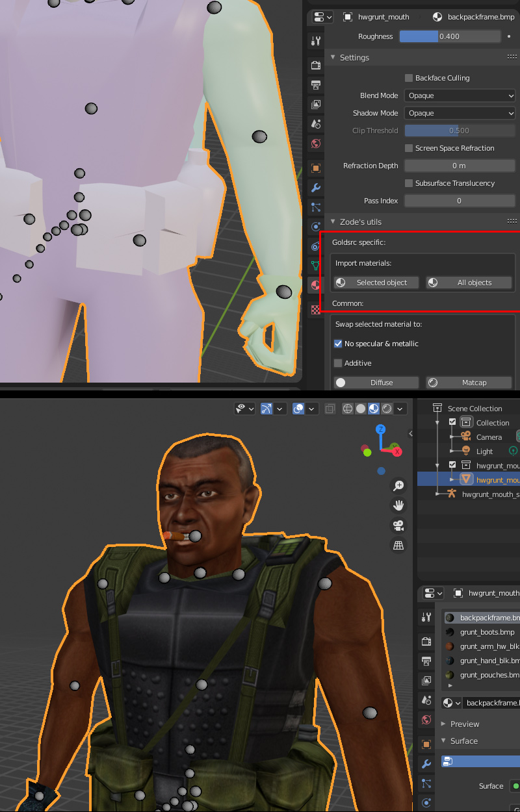
Task: Open Blend Mode dropdown
Action: coord(460,95)
